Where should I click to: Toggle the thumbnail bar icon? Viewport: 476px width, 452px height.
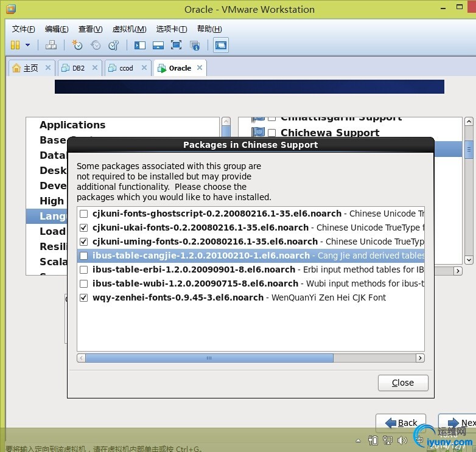158,46
